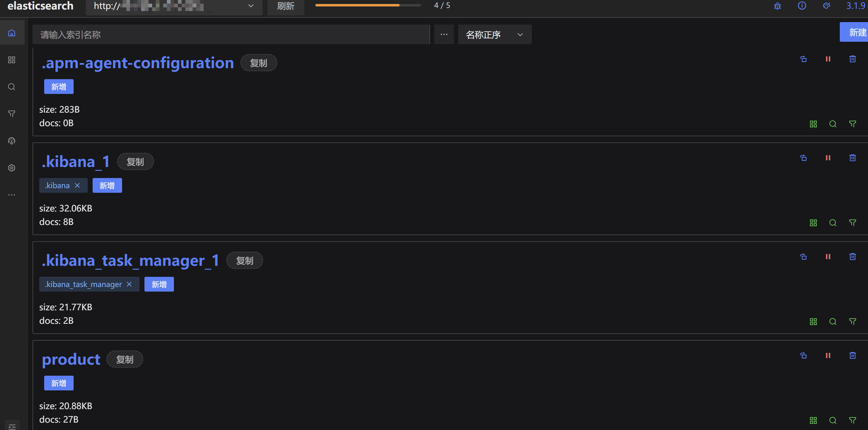The image size is (868, 430).
Task: Remove the .kibana alias tag
Action: 77,185
